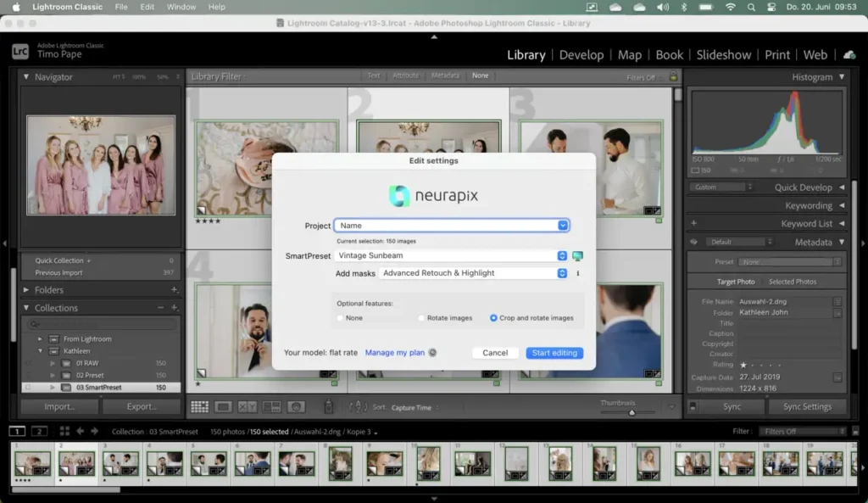Click the Wi-Fi menu bar icon
Screen dimensions: 868x503
coord(730,7)
